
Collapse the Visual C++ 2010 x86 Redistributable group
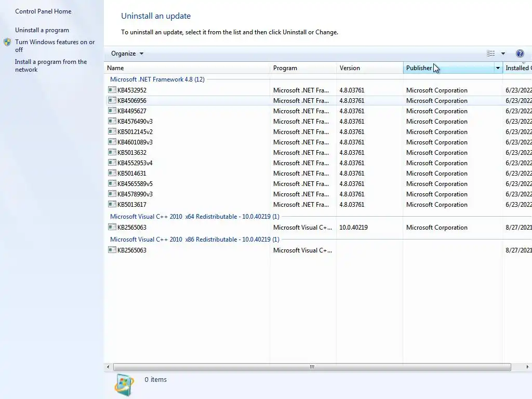click(x=195, y=239)
